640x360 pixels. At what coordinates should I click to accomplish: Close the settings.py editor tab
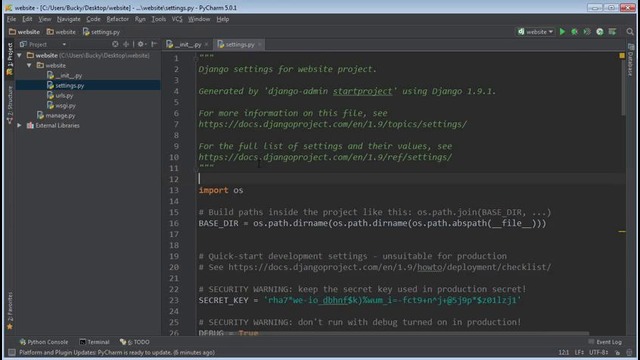point(260,44)
